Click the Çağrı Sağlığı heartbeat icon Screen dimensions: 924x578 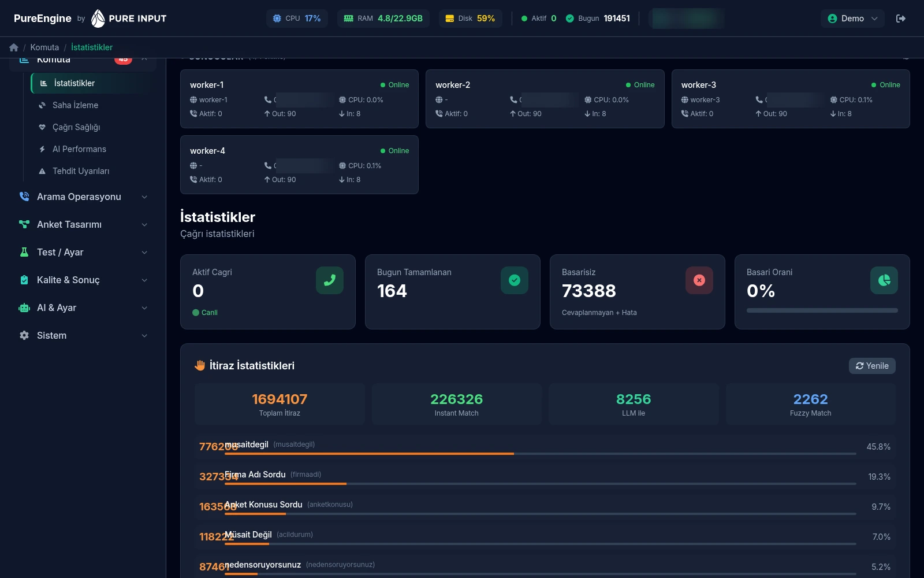pos(42,127)
